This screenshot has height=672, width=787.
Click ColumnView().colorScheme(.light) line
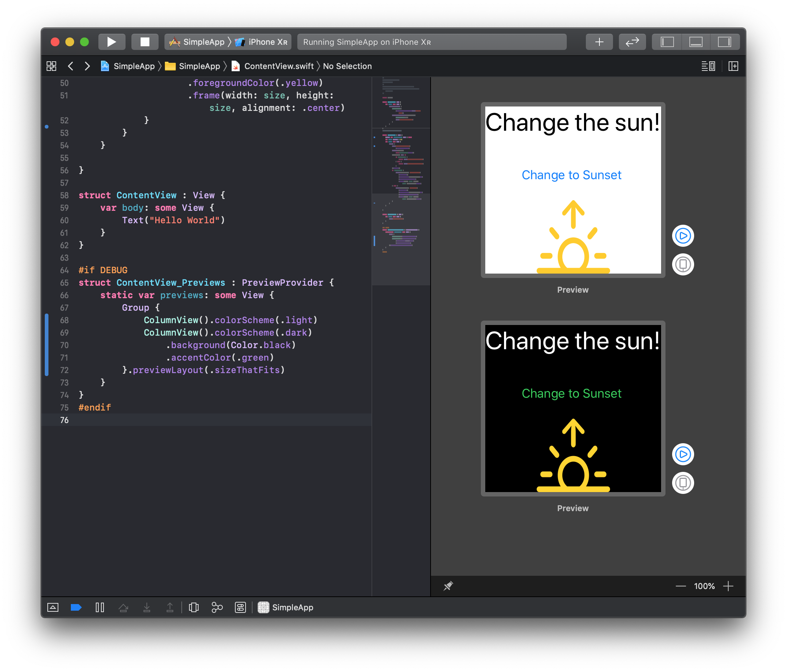click(x=230, y=320)
